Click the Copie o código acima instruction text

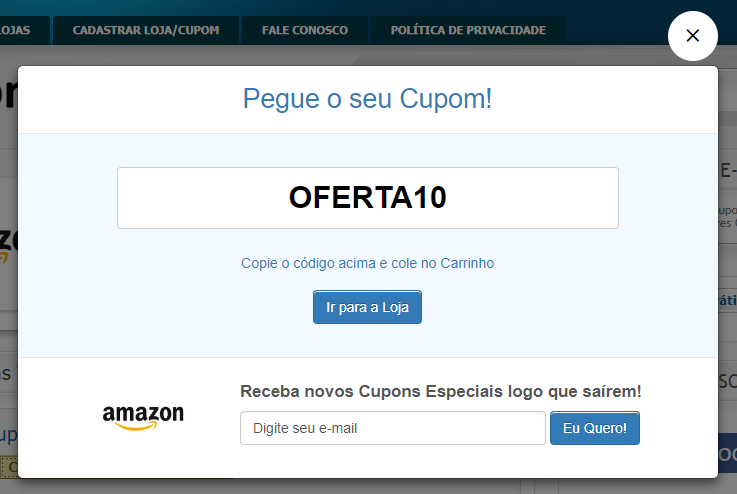tap(368, 263)
